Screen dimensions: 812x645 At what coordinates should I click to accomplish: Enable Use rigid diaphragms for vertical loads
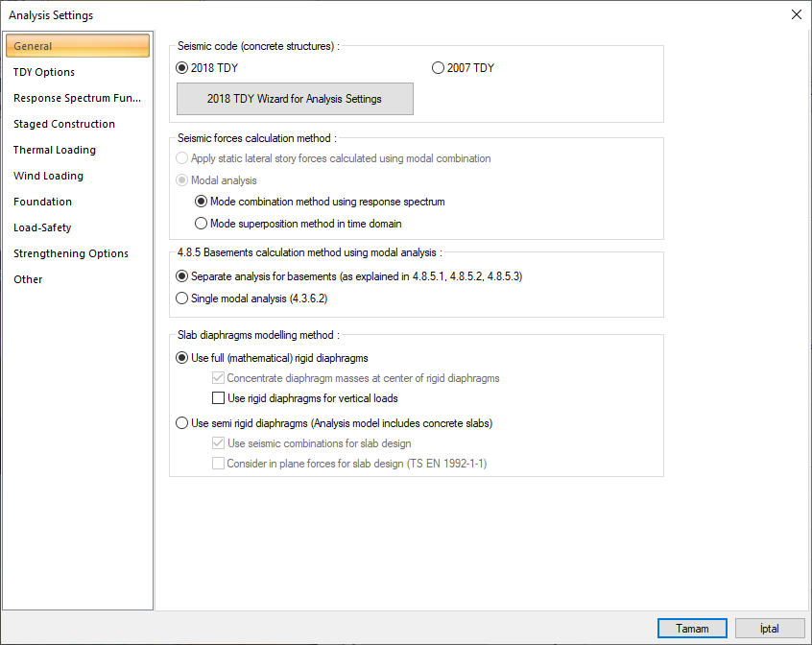[305, 398]
